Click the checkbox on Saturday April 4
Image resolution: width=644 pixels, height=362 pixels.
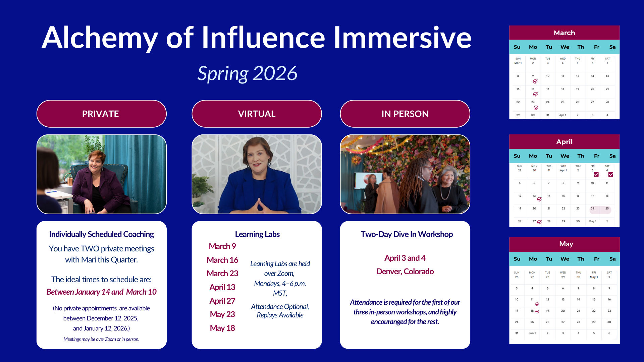click(611, 174)
